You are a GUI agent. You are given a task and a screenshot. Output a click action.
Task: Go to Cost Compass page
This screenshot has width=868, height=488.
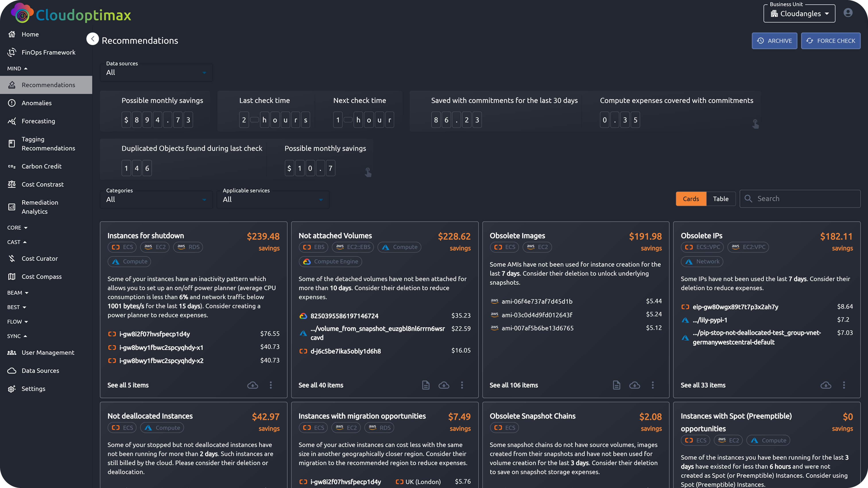[41, 277]
